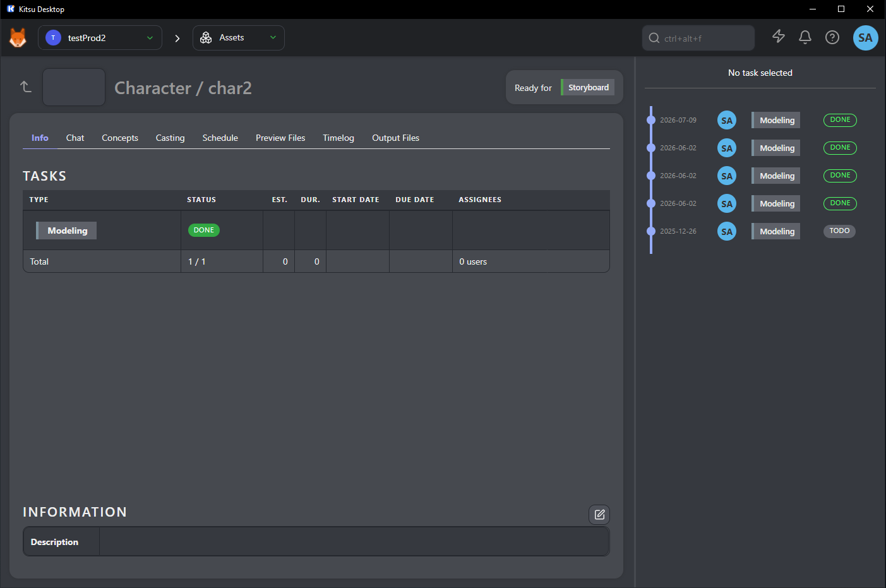Switch to the Chat tab
The height and width of the screenshot is (588, 886).
click(75, 138)
